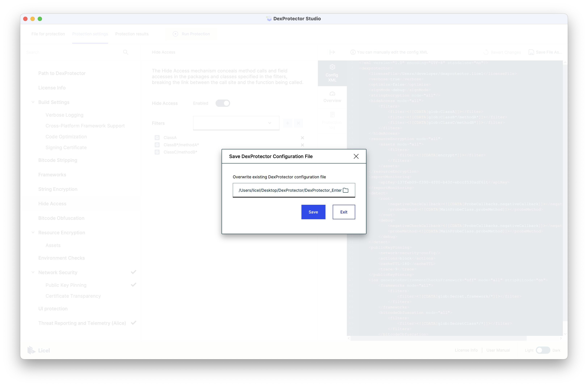Collapse the config panel arrow icon
Screen dimensions: 588x386
click(332, 52)
